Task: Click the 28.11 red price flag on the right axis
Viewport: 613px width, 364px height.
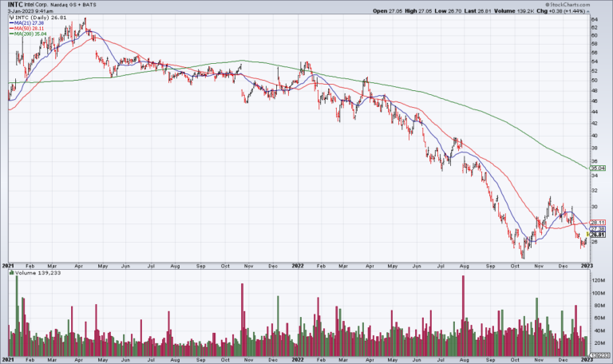Action: click(597, 223)
